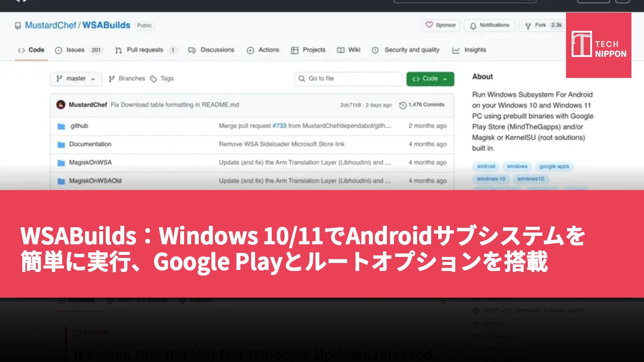Open the Branches link with branch icon
Screen dimensions: 644x362
pos(127,78)
